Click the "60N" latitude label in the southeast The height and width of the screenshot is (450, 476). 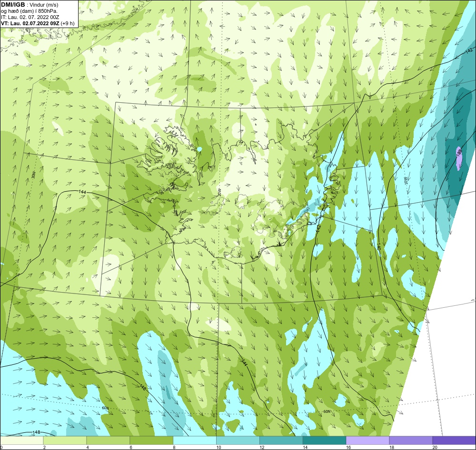click(327, 411)
